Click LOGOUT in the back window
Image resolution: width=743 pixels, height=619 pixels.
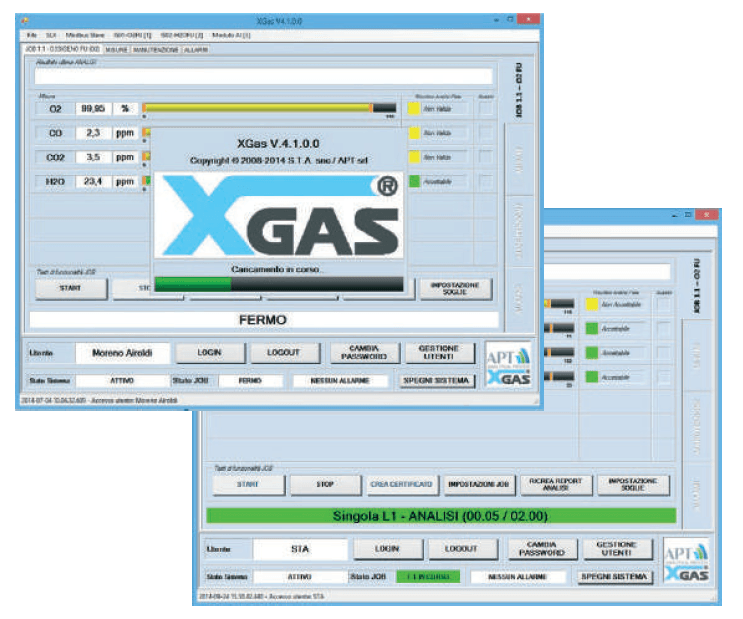tap(462, 549)
